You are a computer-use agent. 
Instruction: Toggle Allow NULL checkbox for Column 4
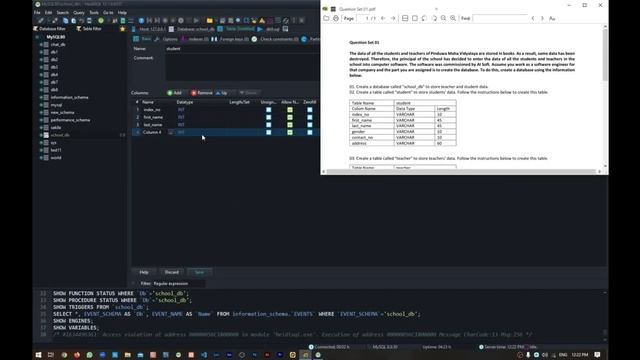290,132
